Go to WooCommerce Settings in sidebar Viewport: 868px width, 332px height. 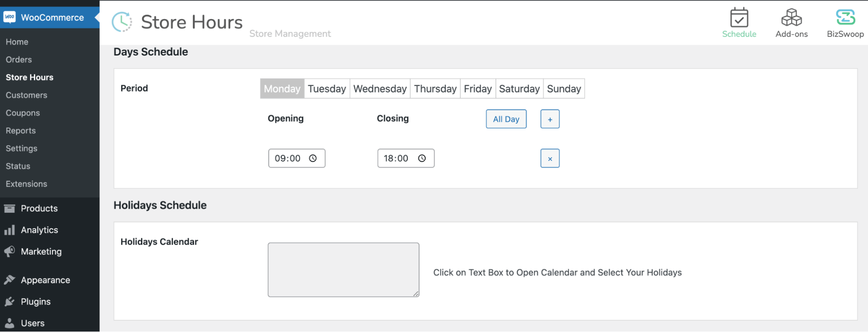(21, 148)
